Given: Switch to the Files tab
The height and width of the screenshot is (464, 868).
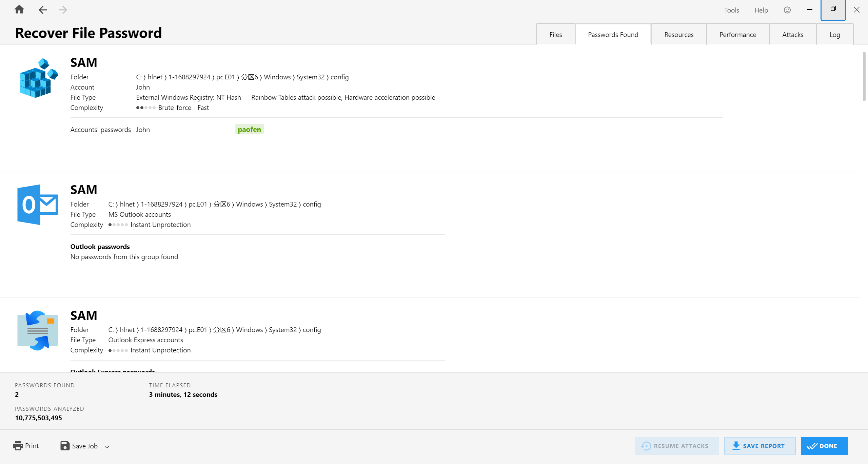Looking at the screenshot, I should coord(555,35).
